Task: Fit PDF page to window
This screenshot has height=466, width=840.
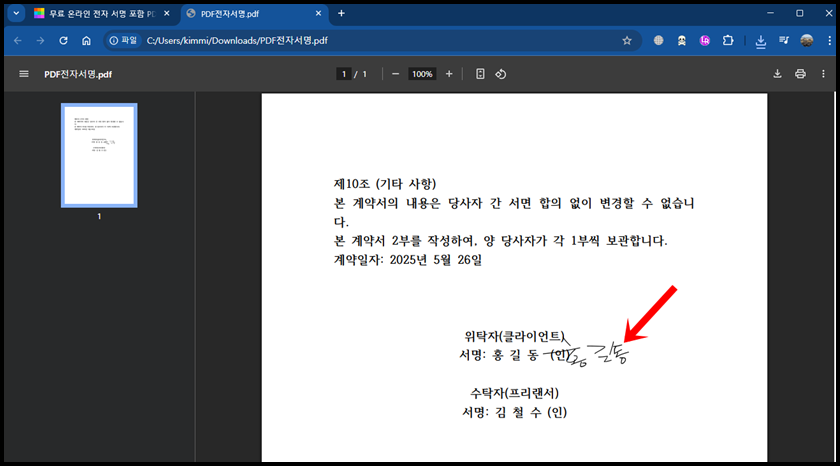Action: (480, 74)
